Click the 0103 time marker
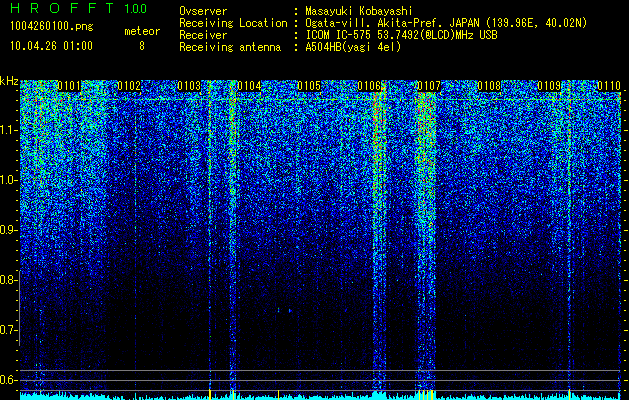This screenshot has height=400, width=629. pyautogui.click(x=189, y=86)
